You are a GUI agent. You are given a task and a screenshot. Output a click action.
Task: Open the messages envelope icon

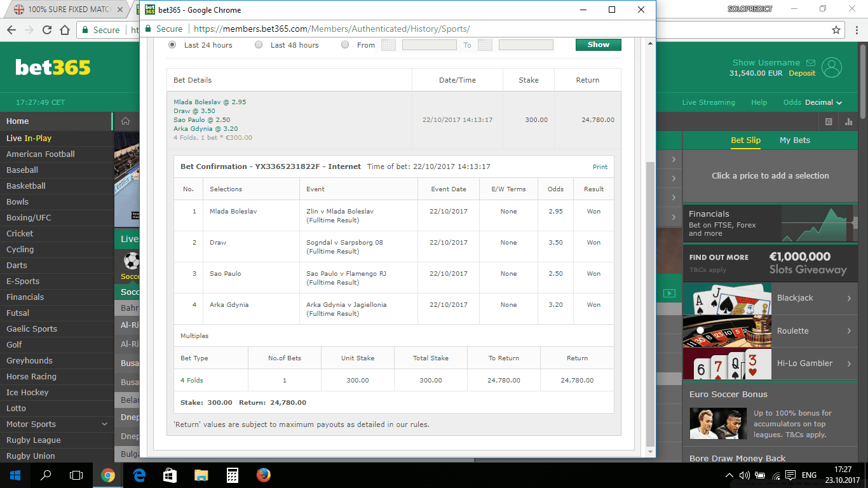(x=810, y=63)
